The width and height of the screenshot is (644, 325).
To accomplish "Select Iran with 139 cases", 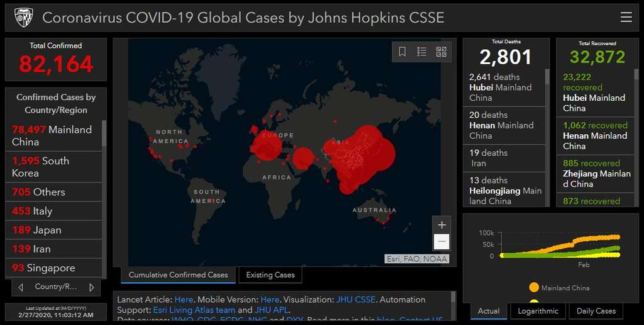I will click(x=53, y=249).
